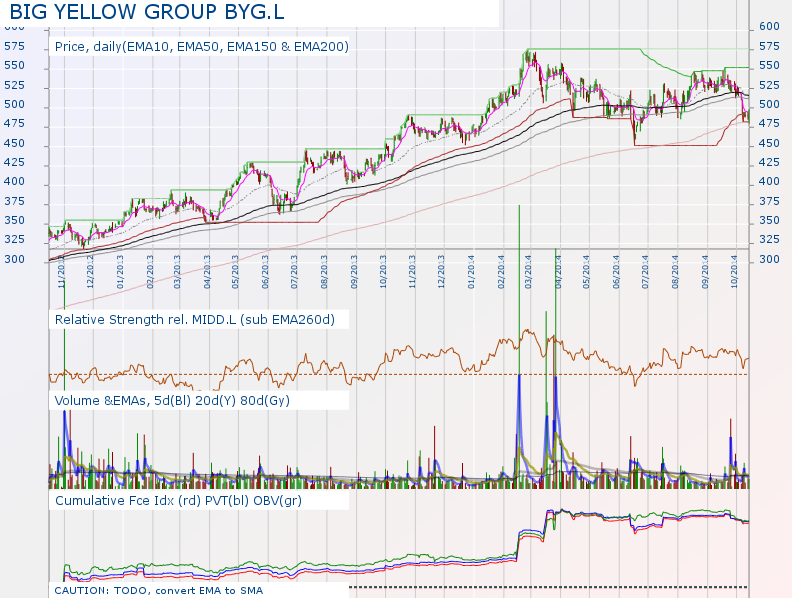Select 425 on the right price axis
792x598 pixels.
click(x=769, y=163)
